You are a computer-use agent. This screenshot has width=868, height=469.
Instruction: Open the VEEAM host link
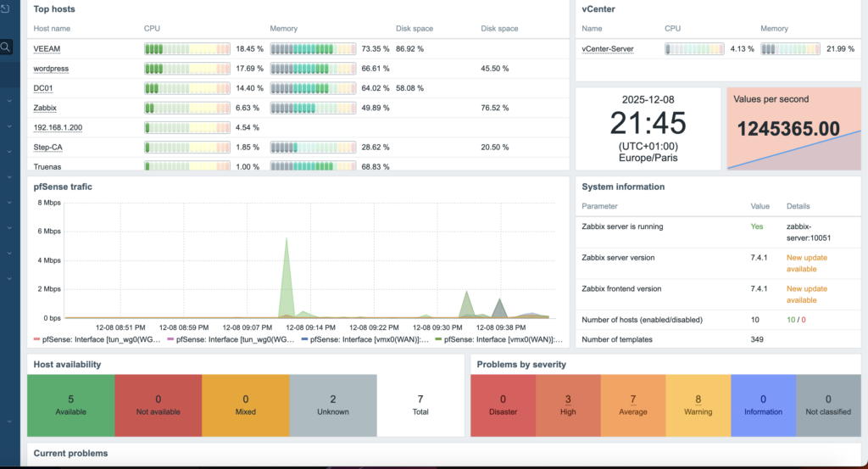pos(47,49)
